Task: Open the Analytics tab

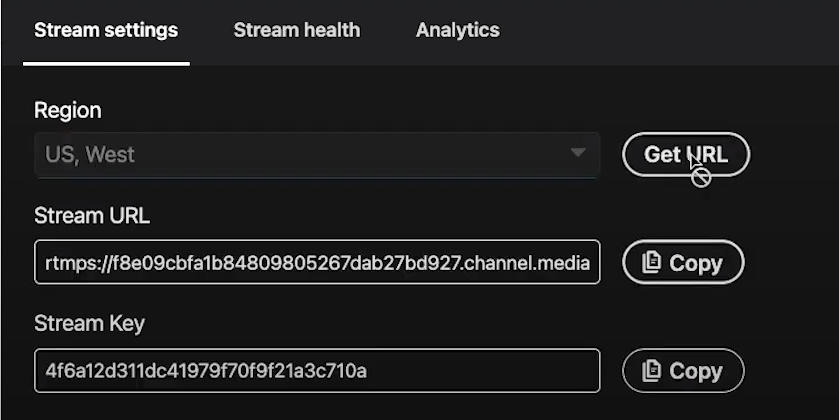Action: pyautogui.click(x=457, y=30)
